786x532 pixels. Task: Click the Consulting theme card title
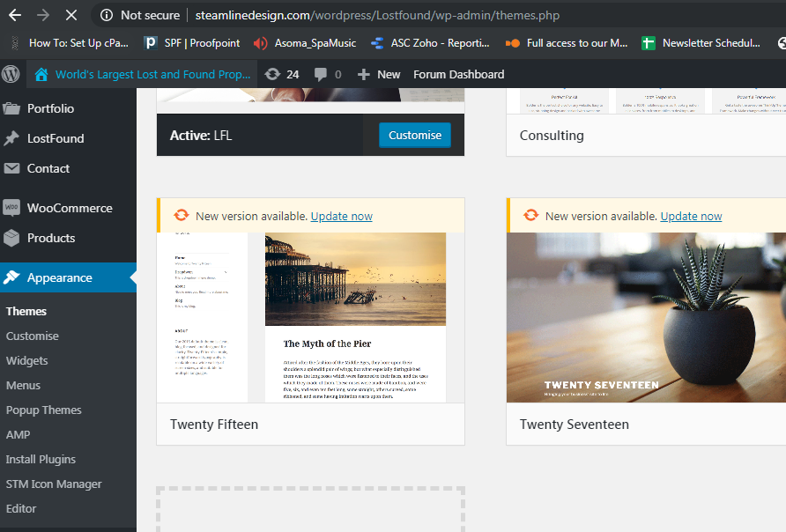point(552,136)
